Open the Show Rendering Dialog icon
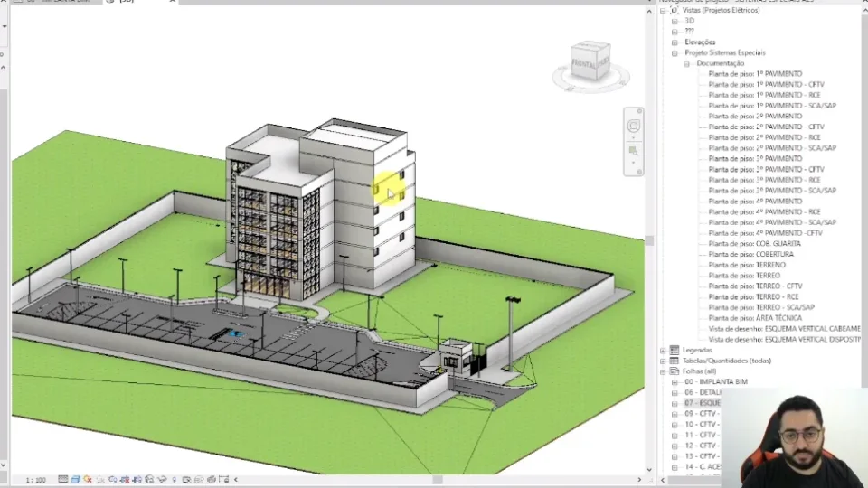This screenshot has height=488, width=868. click(112, 479)
